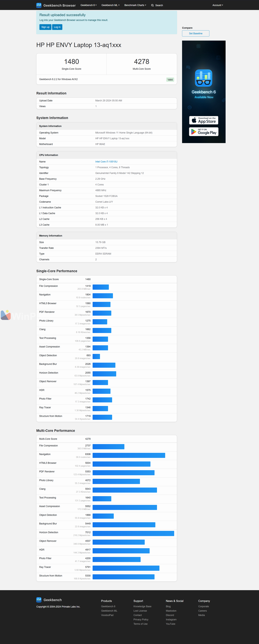Click the HP ENVY Laptop 13-aq1xxx heading
The image size is (259, 644).
click(79, 45)
